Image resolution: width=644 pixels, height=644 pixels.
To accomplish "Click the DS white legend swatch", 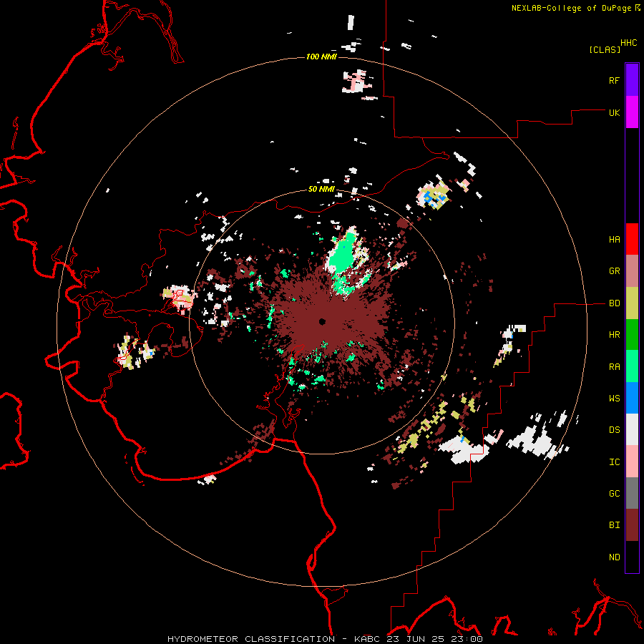I will coord(632,429).
